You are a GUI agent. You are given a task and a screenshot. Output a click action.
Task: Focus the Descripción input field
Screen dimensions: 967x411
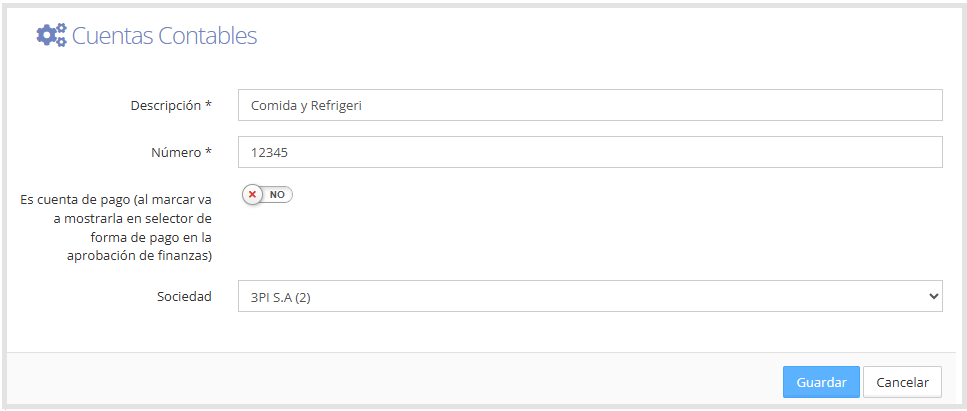point(590,105)
